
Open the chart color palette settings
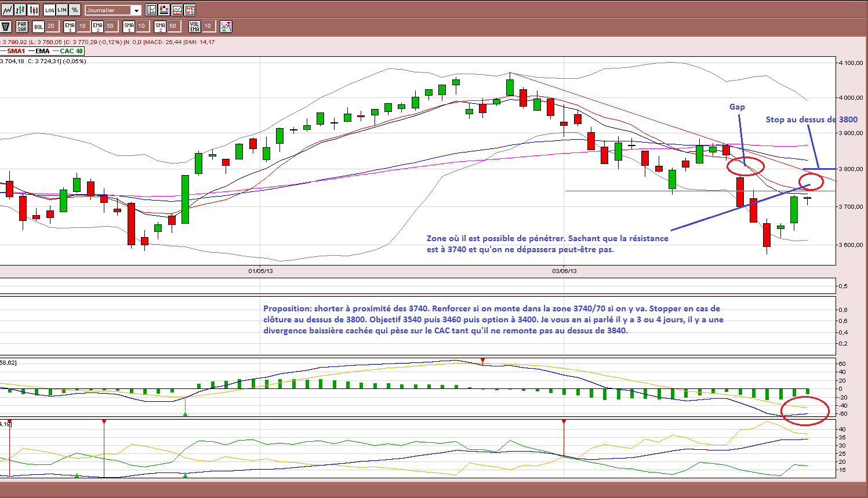coord(164,10)
